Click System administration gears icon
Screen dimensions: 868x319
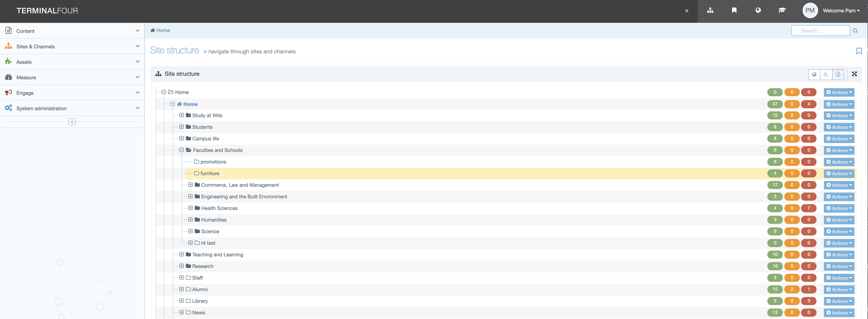(x=9, y=108)
